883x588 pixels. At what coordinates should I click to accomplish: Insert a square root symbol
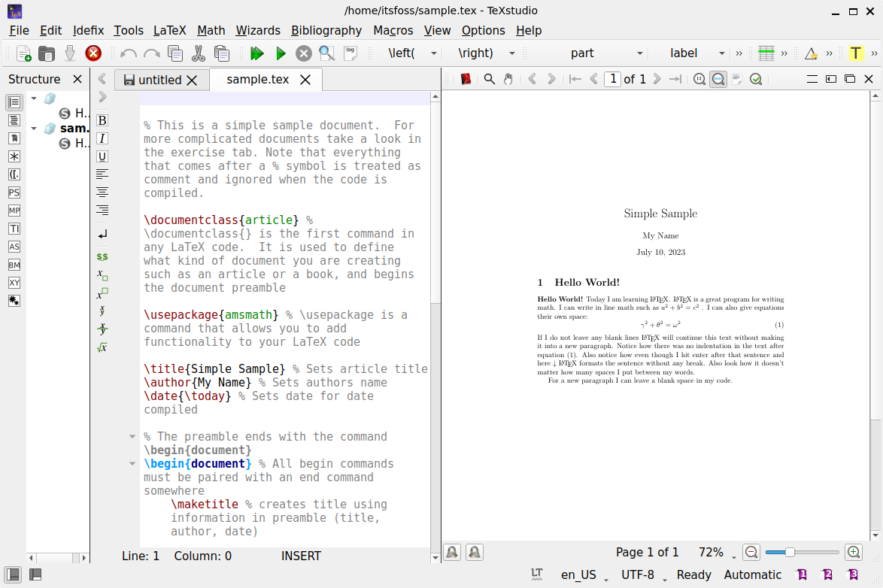102,347
